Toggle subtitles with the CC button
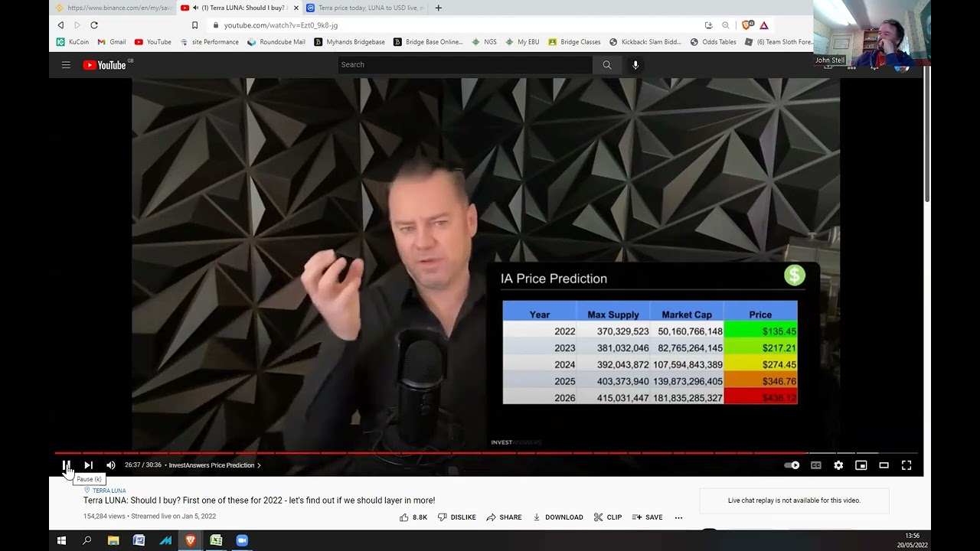 816,465
